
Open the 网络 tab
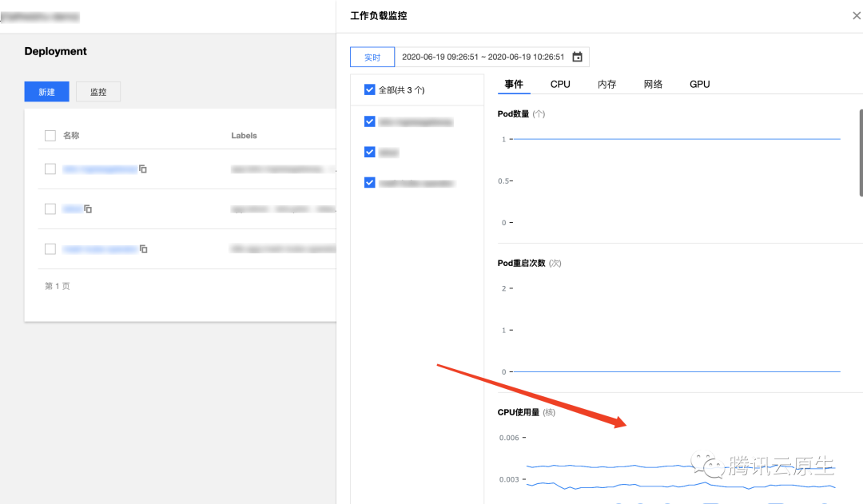coord(653,84)
